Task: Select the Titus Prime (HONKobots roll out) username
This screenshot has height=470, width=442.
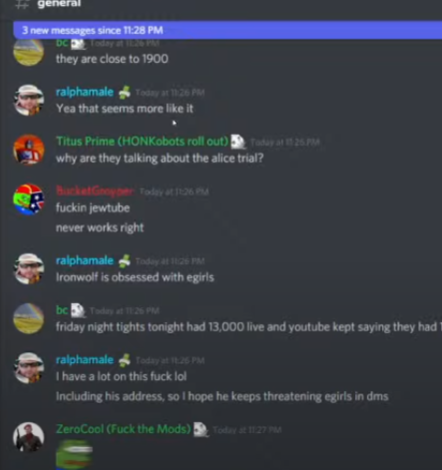Action: [x=142, y=141]
